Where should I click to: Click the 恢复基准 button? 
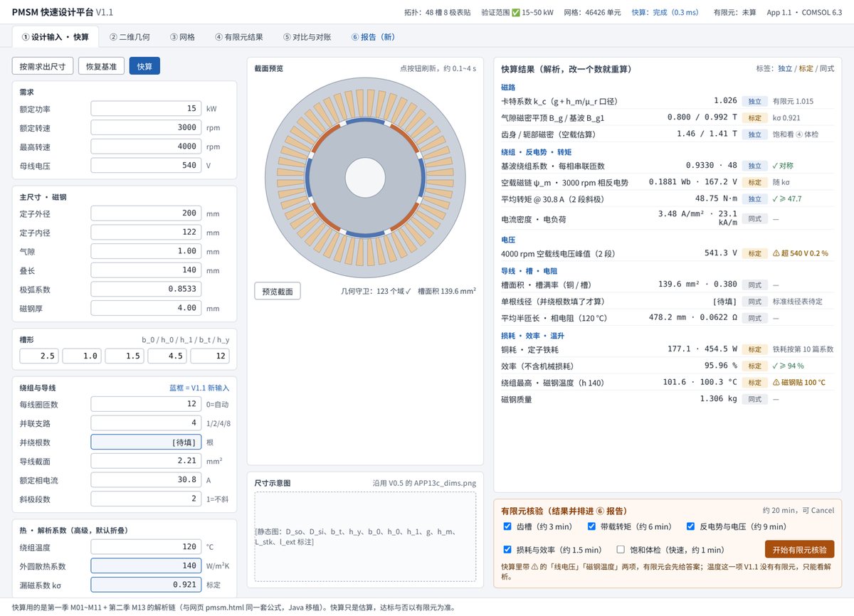[102, 66]
